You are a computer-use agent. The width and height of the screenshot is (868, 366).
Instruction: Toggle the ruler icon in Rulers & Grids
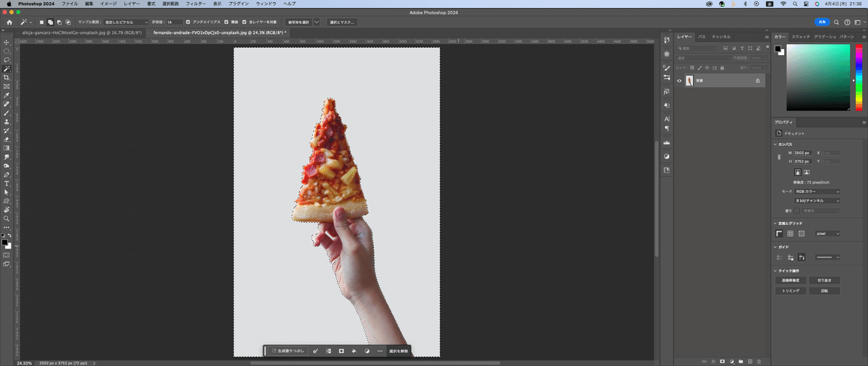[780, 234]
